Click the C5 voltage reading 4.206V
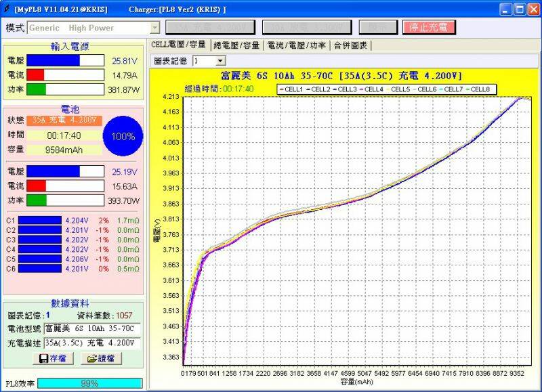The height and width of the screenshot is (392, 542). [77, 259]
